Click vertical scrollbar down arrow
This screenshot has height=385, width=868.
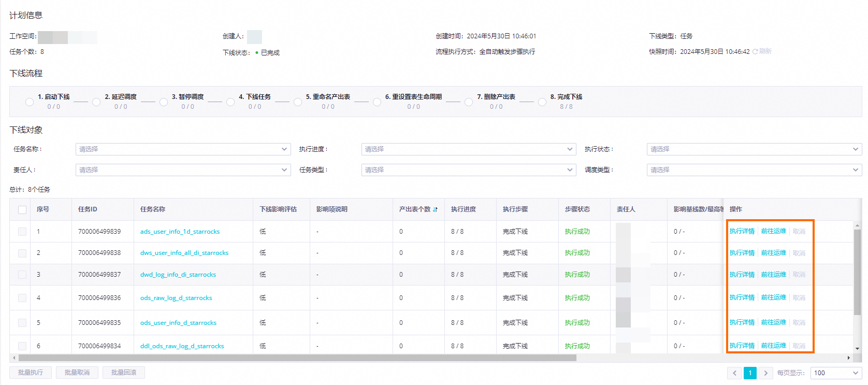857,349
